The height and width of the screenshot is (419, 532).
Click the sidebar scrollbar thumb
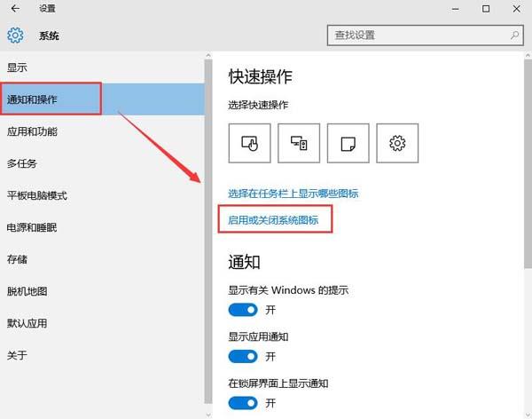pos(208,232)
